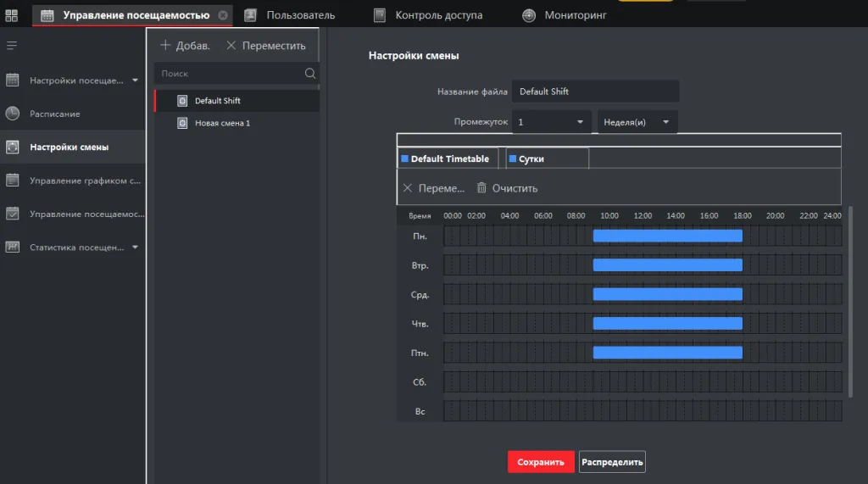Click the Очистить trash icon
Viewport: 868px width, 484px height.
[481, 188]
